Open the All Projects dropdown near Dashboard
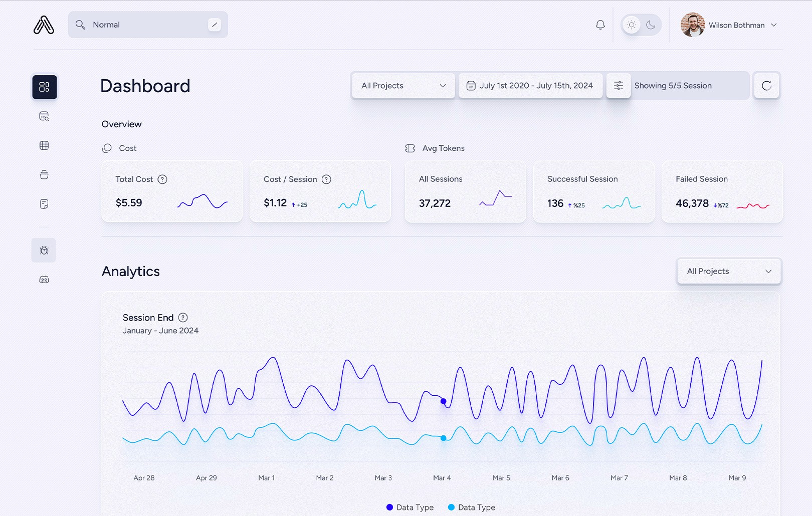This screenshot has height=516, width=812. (x=402, y=85)
